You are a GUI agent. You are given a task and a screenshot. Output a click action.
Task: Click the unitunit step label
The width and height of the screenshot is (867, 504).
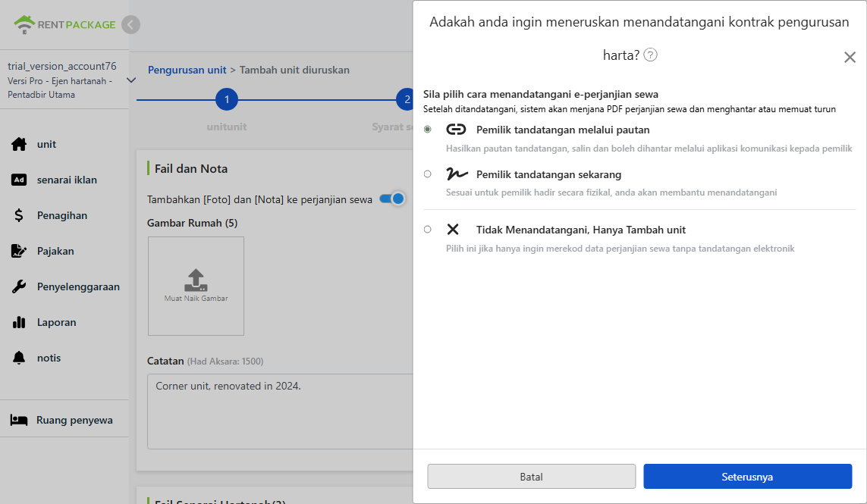coord(227,127)
